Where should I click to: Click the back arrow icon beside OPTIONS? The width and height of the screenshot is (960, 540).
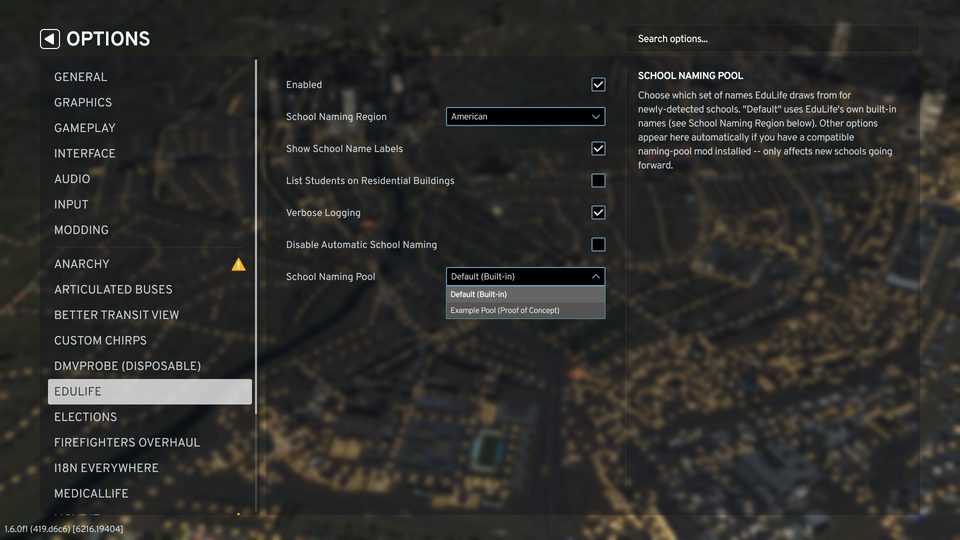coord(50,39)
